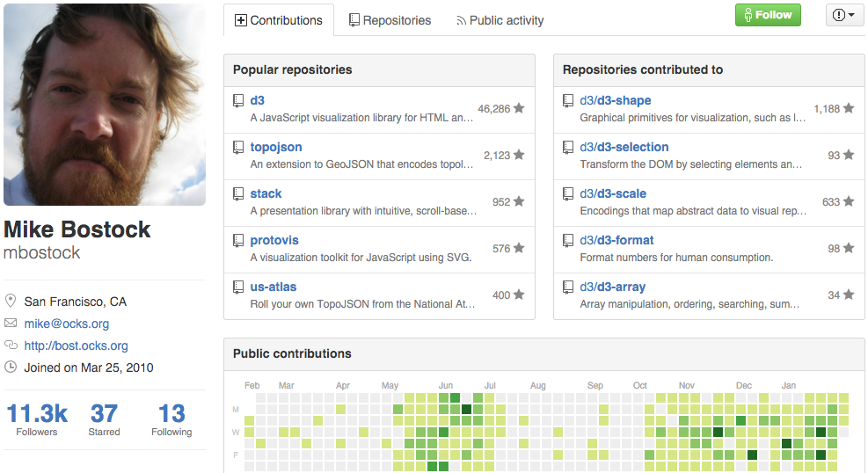
Task: Click the Repositories contributed to heading
Action: (x=643, y=69)
